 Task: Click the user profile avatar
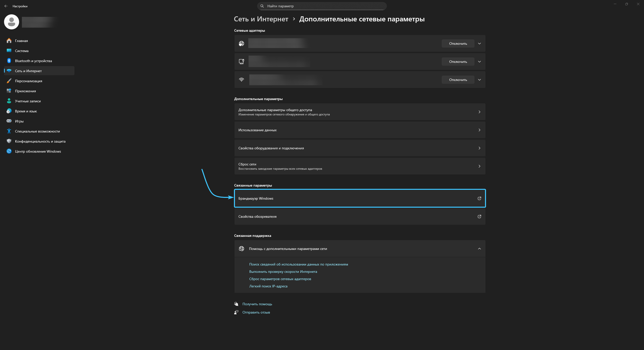pyautogui.click(x=12, y=22)
